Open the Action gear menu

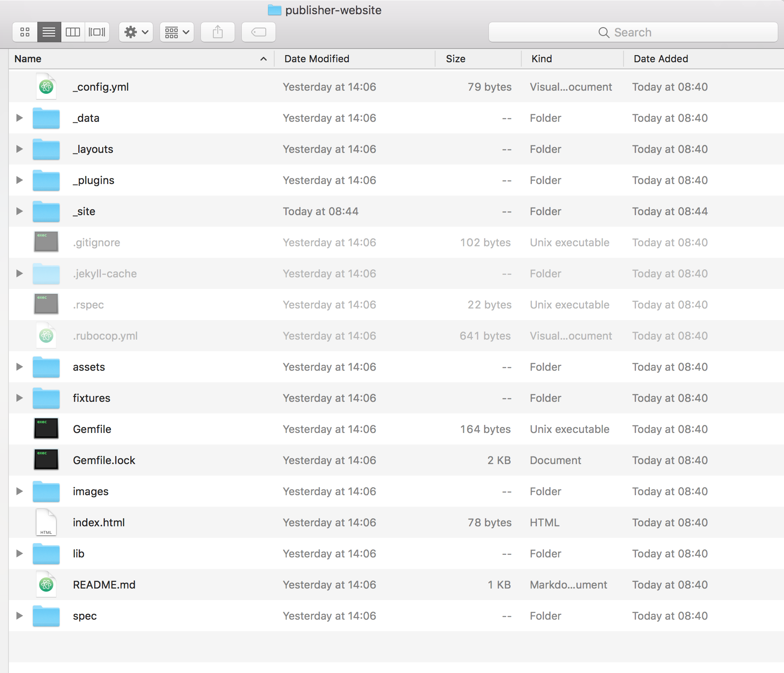(136, 32)
